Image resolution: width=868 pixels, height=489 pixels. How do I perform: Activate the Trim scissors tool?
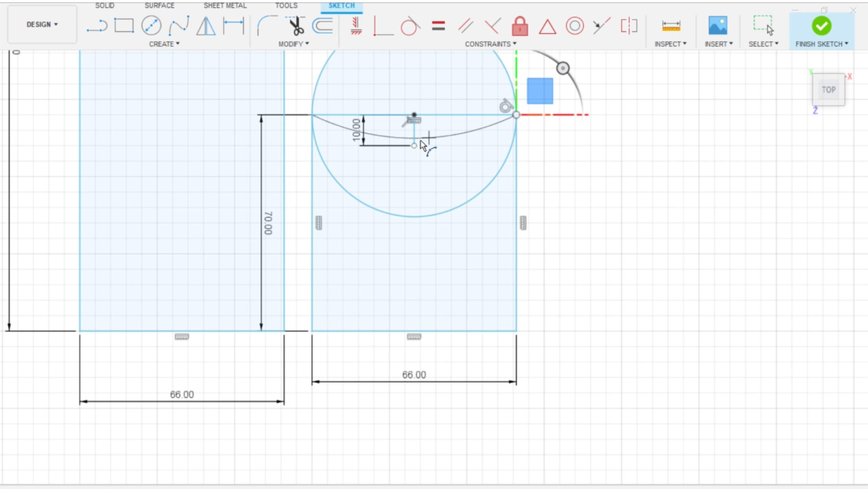click(296, 26)
